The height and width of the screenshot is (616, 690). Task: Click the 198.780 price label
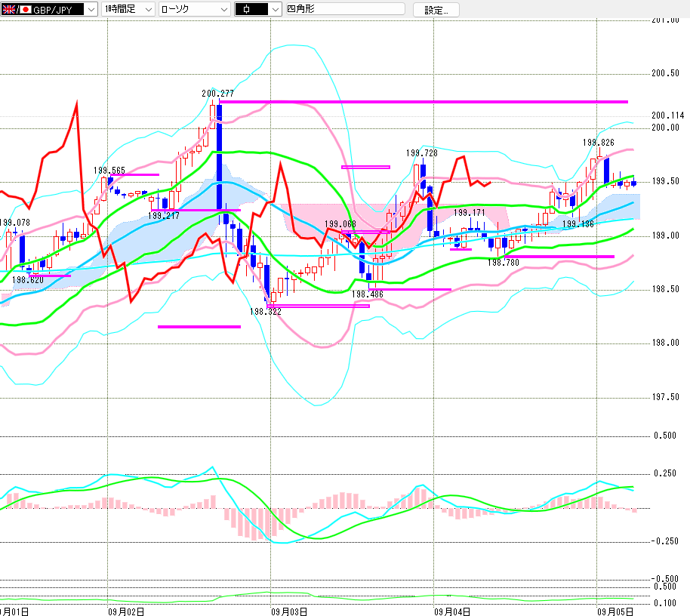point(504,263)
